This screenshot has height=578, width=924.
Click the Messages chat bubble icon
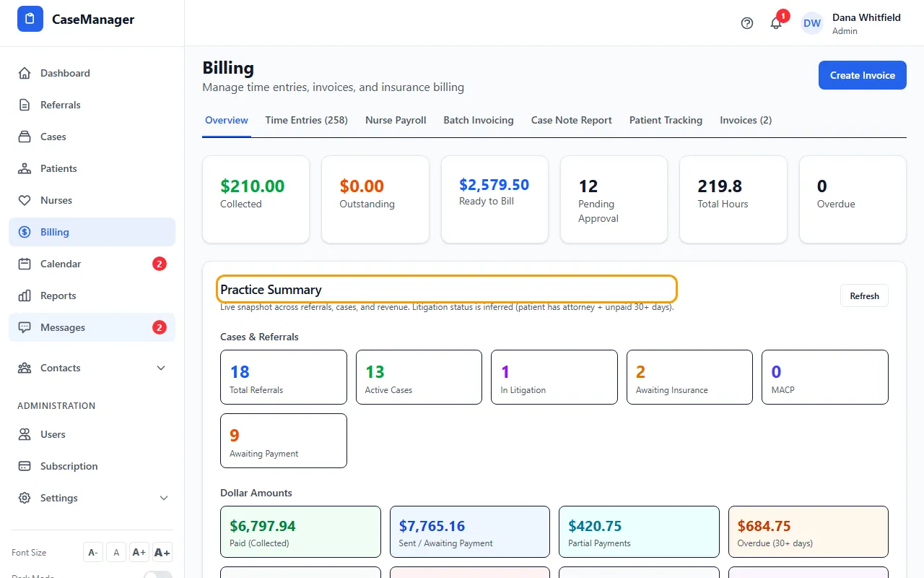coord(25,327)
